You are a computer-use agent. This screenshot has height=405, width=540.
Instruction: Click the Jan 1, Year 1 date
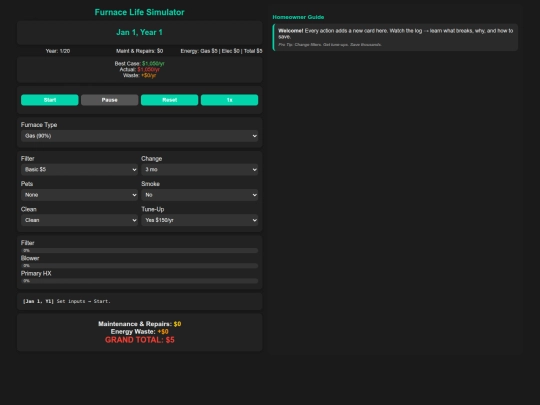[x=139, y=32]
